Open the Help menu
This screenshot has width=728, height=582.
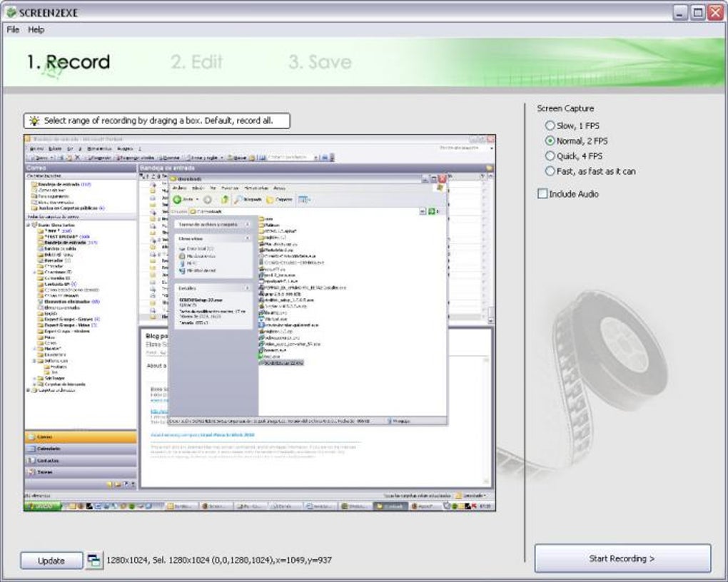[36, 30]
